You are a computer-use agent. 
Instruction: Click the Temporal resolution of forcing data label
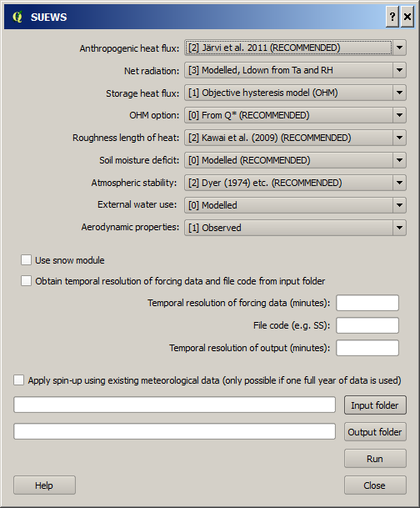[239, 303]
